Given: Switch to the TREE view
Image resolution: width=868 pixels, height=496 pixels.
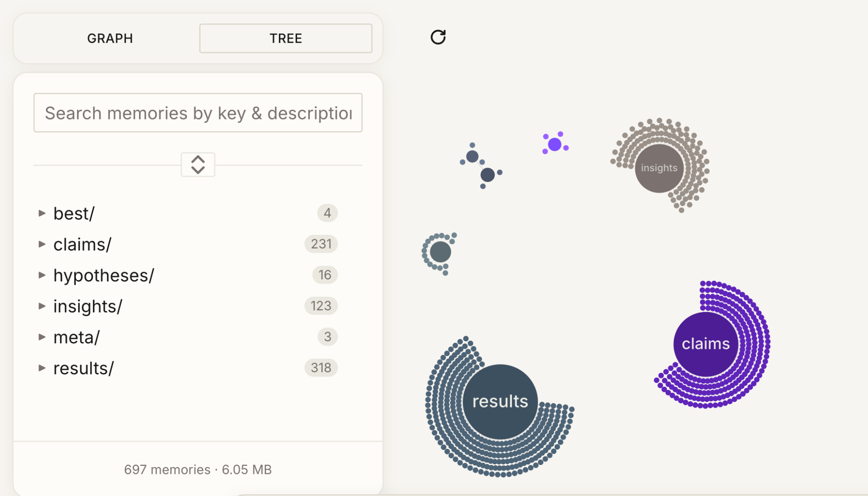Looking at the screenshot, I should (x=286, y=38).
